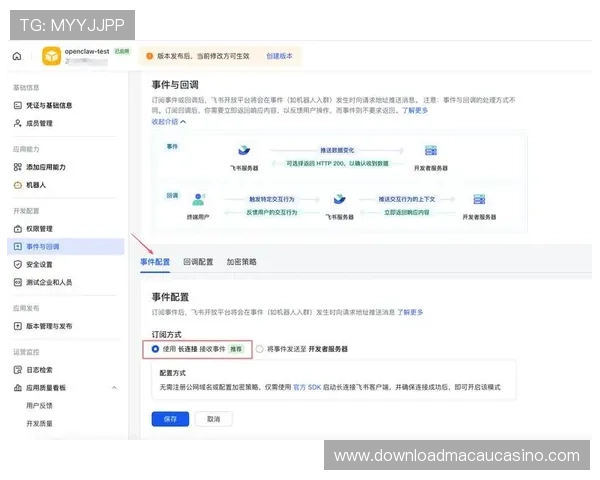The height and width of the screenshot is (480, 600).
Task: Click 开发者服务器 icon in 回调 diagram
Action: pos(479,199)
